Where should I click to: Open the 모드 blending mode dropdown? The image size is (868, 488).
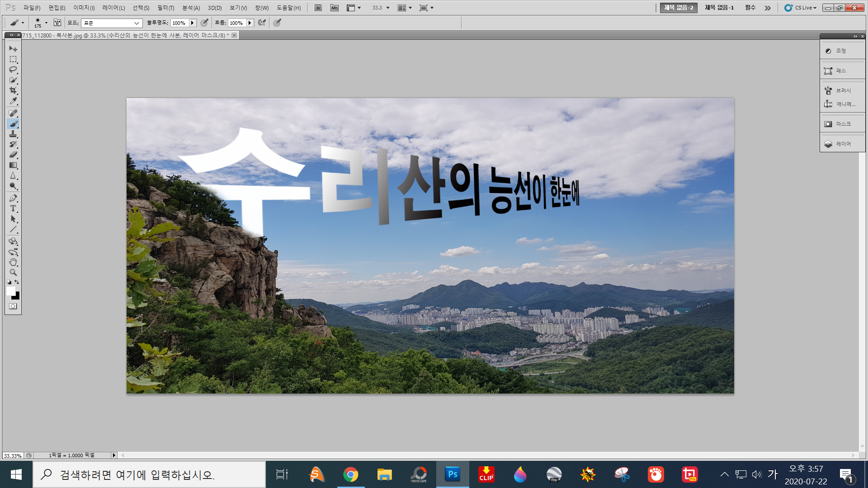(x=111, y=23)
